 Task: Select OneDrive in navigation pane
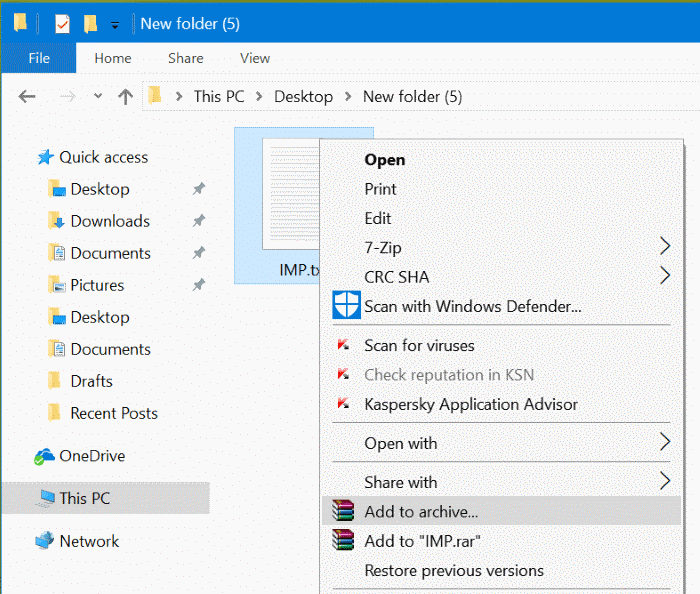click(92, 456)
